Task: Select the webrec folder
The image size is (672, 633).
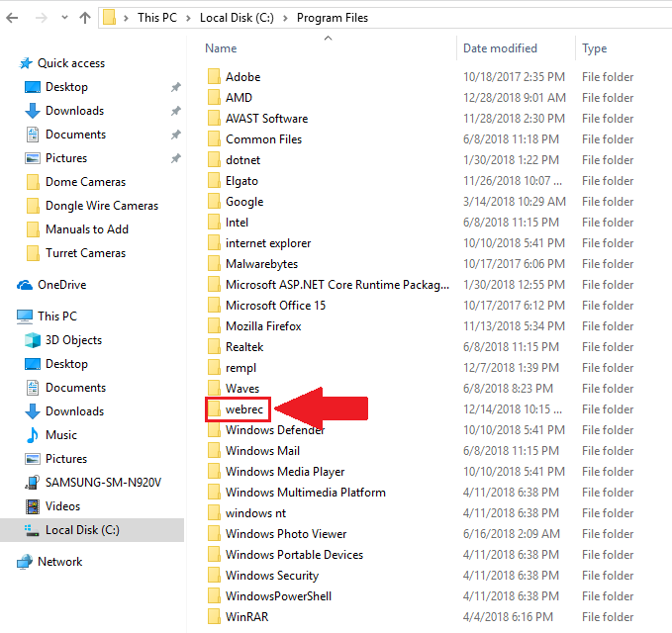Action: [243, 409]
